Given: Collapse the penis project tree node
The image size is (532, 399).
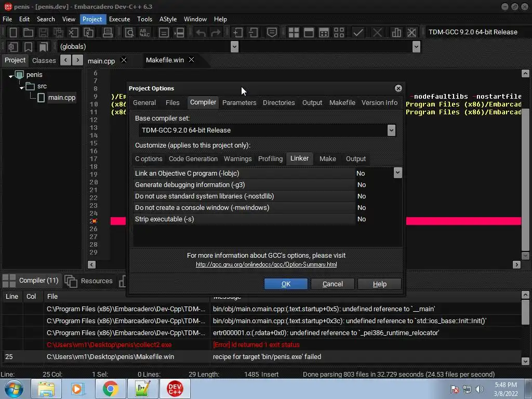Looking at the screenshot, I should 11,76.
